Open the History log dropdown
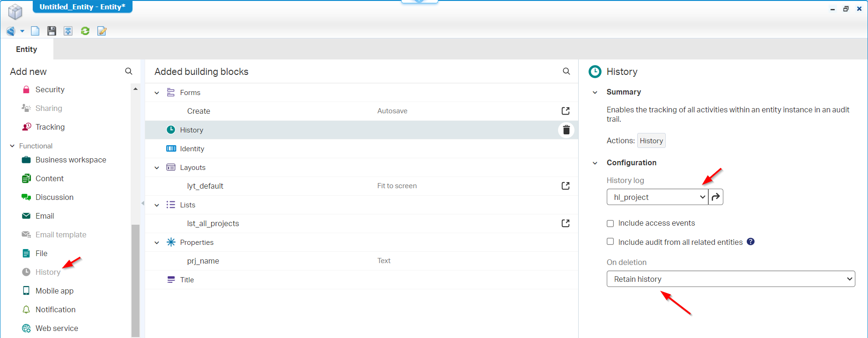The image size is (868, 338). pos(657,197)
